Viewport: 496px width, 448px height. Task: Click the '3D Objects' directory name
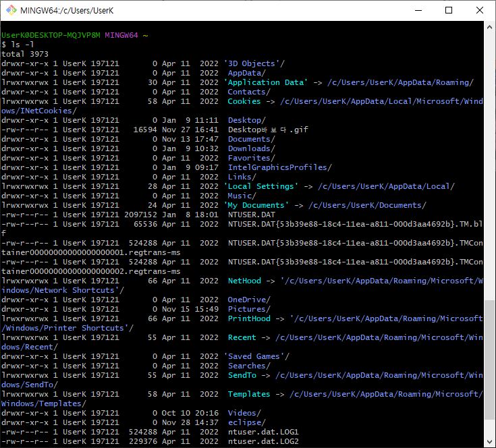coord(252,63)
